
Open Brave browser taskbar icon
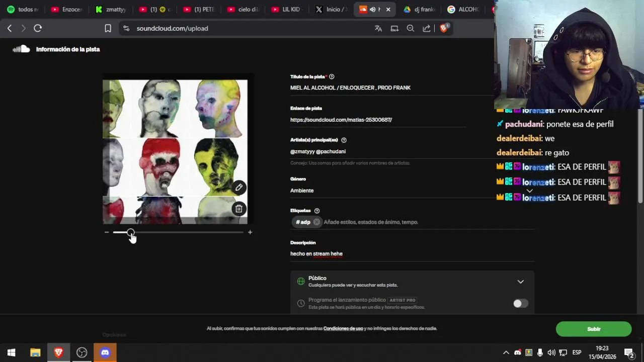coord(58,352)
